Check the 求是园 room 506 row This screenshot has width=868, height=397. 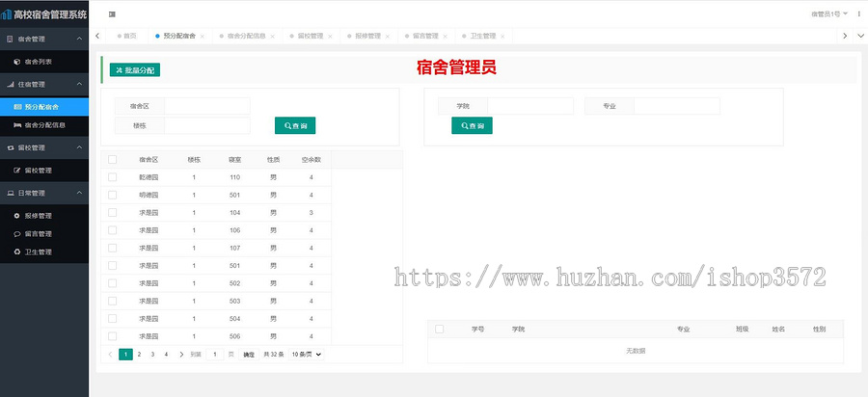coord(113,336)
